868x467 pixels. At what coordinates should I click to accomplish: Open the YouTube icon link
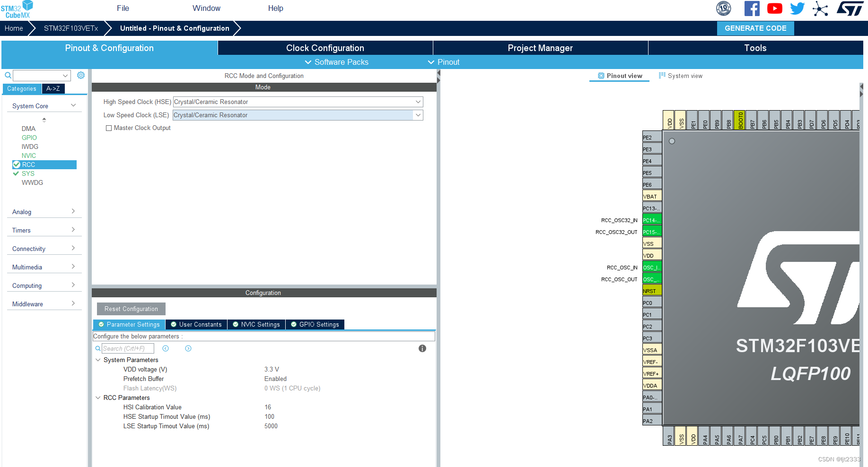pyautogui.click(x=774, y=9)
